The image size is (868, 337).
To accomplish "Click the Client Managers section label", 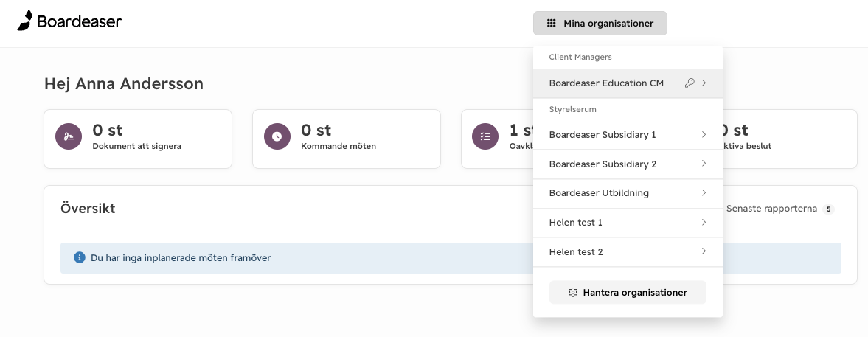I will [580, 57].
